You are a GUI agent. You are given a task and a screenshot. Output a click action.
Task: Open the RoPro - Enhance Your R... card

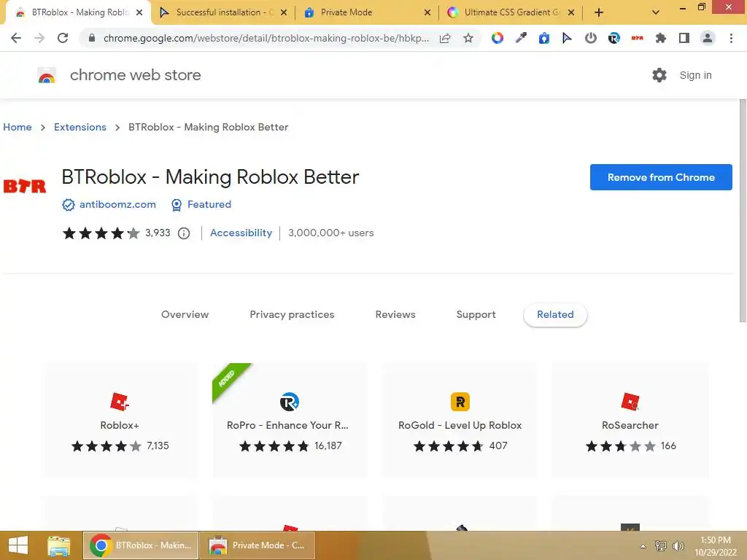coord(290,421)
